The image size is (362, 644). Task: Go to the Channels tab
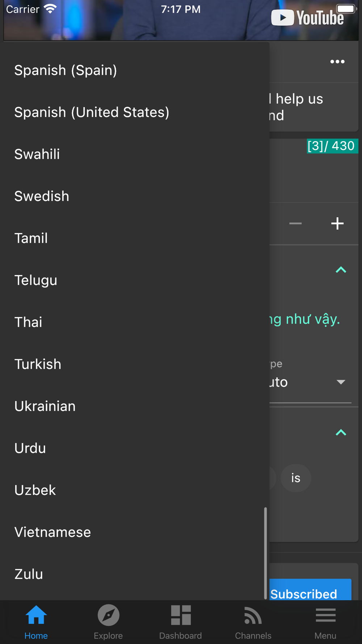coord(253,622)
